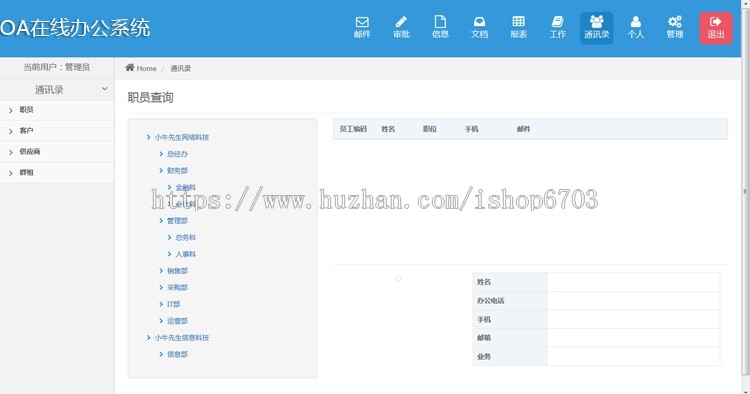Click the 办公电话 value cell
This screenshot has height=394, width=750.
coord(633,301)
